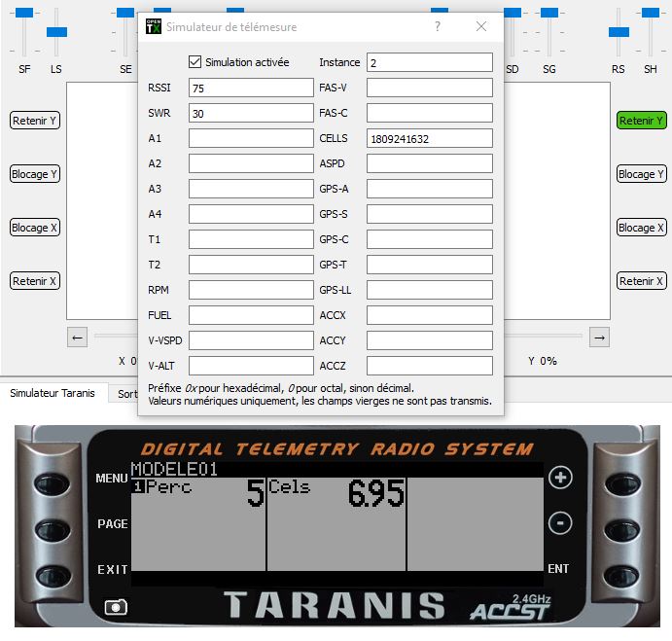The height and width of the screenshot is (641, 672).
Task: Click the A4 input field
Action: click(x=251, y=214)
